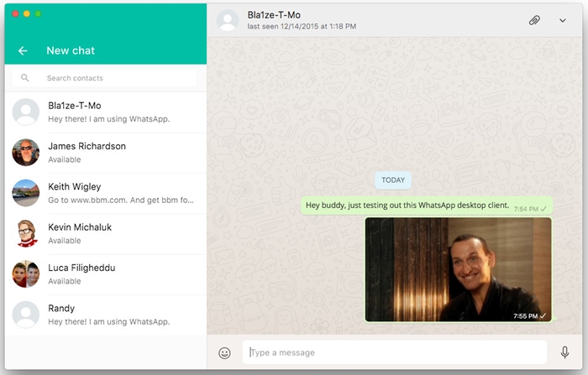Viewport: 588px width, 375px height.
Task: Click the paperclip attach icon
Action: pos(534,20)
